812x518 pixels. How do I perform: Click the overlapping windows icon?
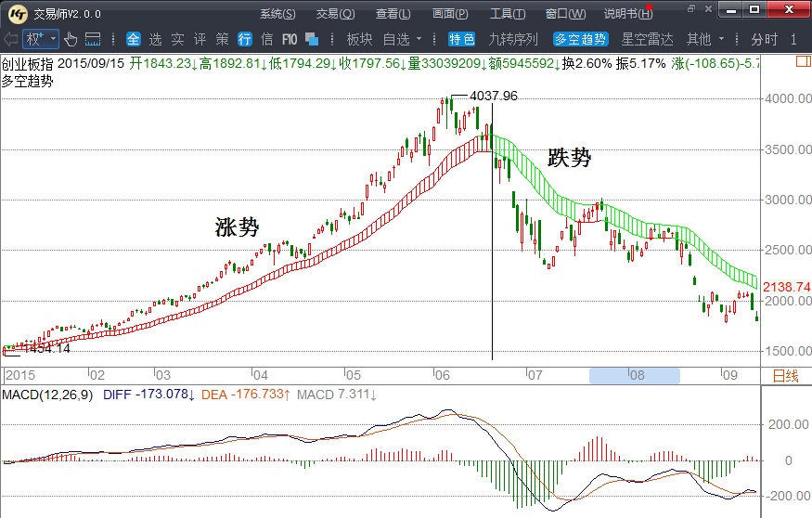[312, 39]
